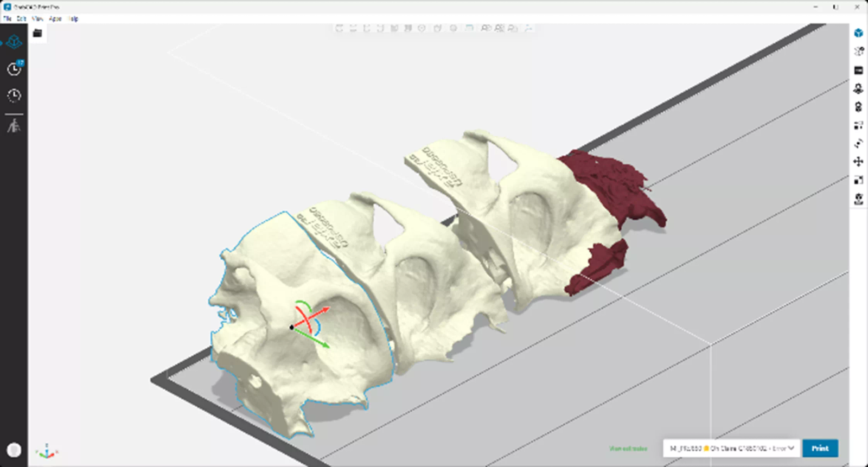Click the user account avatar in the sidebar

pos(15,450)
